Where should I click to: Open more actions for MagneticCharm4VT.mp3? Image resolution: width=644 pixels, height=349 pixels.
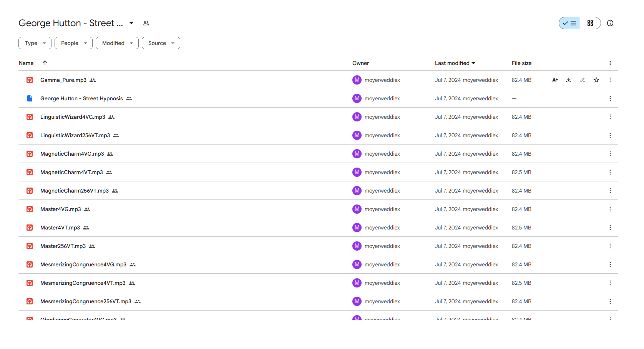[610, 172]
